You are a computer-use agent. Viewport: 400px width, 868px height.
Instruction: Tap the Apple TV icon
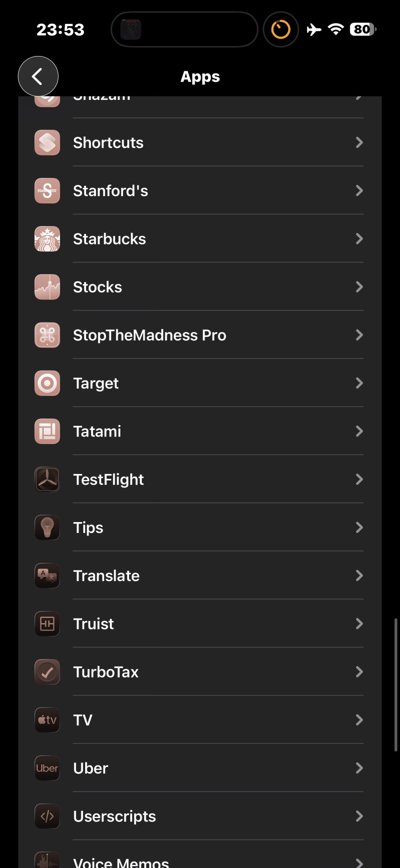click(x=47, y=720)
